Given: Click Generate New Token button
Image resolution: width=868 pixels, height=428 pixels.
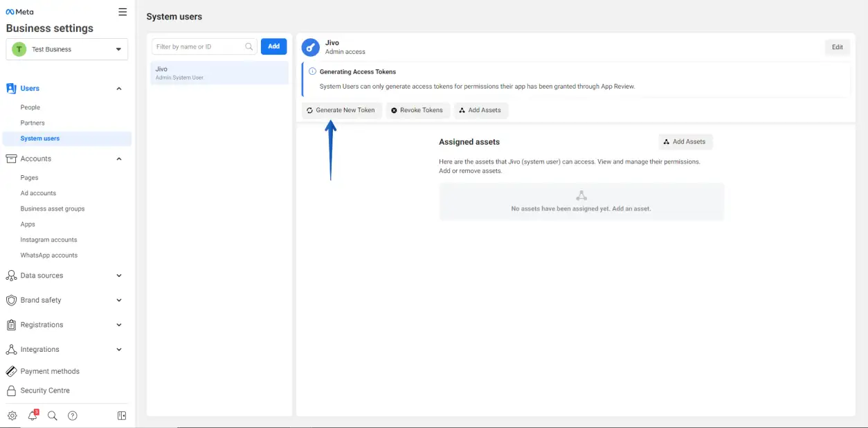Looking at the screenshot, I should [x=341, y=110].
